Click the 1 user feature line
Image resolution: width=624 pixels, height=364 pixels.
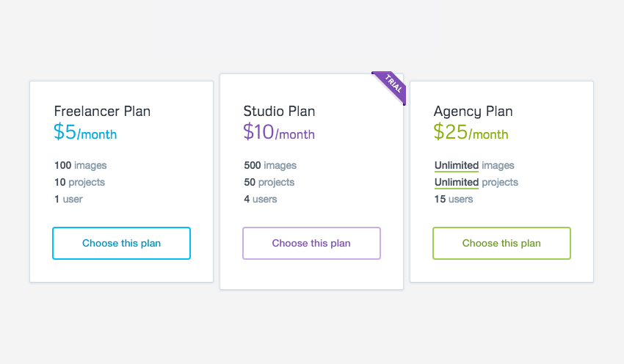pyautogui.click(x=68, y=199)
